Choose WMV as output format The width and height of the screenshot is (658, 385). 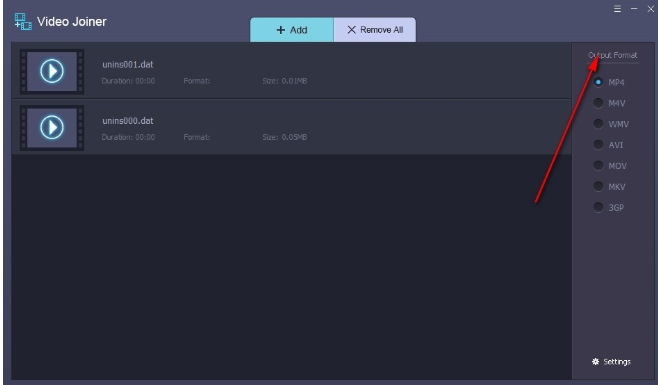pyautogui.click(x=611, y=124)
